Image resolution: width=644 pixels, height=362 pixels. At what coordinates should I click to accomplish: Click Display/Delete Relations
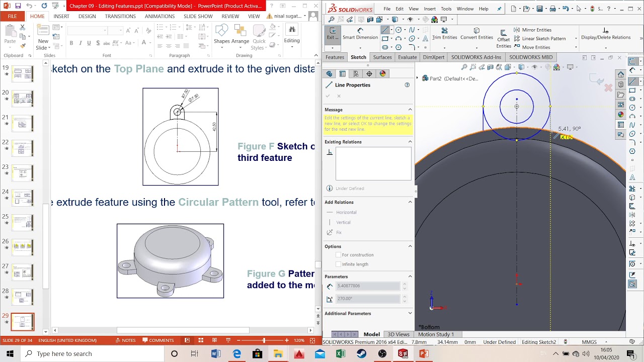point(606,34)
